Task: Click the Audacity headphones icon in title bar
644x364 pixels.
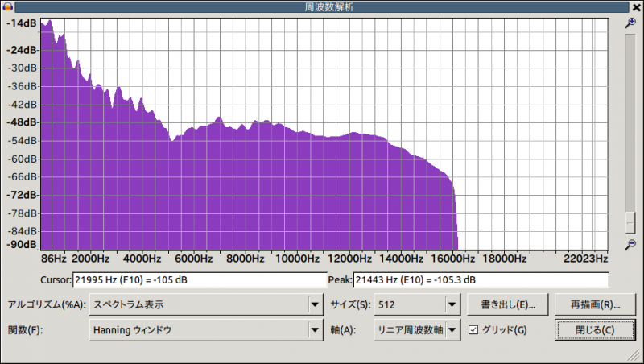Action: 7,6
